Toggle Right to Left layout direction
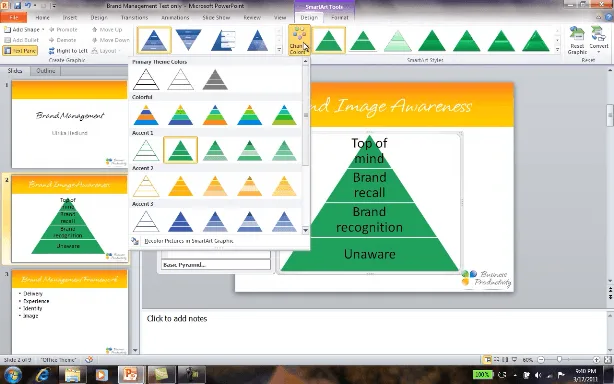This screenshot has width=614, height=384. coord(68,51)
